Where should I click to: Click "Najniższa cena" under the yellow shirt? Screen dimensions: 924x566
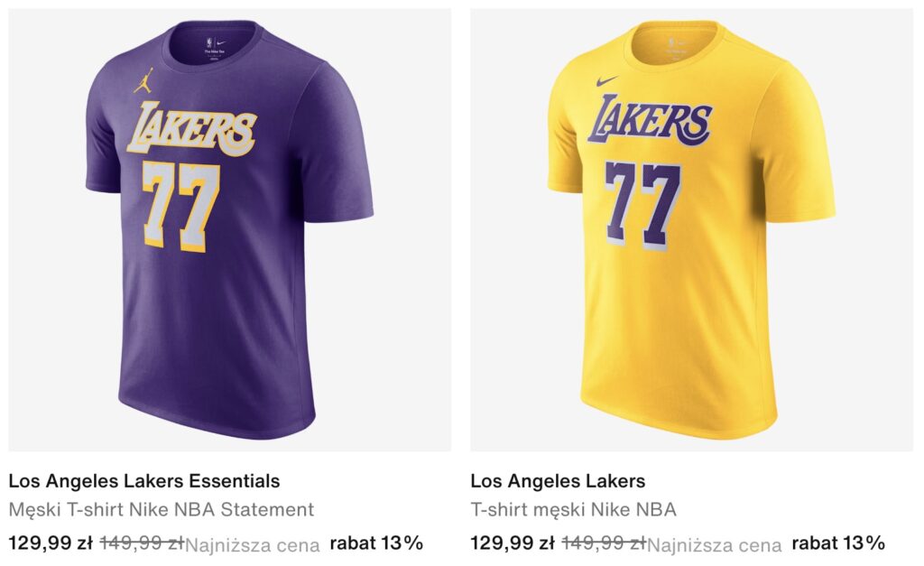[x=715, y=544]
